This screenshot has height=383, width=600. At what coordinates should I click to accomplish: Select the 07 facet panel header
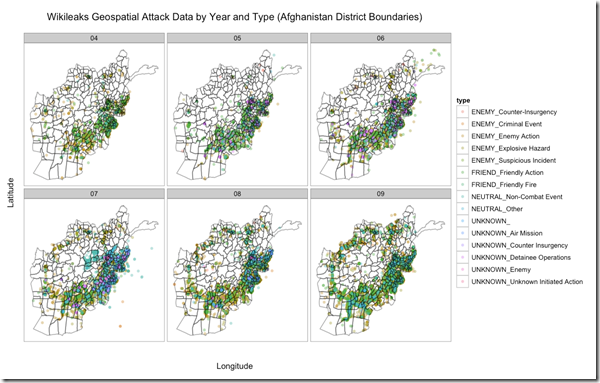[94, 194]
